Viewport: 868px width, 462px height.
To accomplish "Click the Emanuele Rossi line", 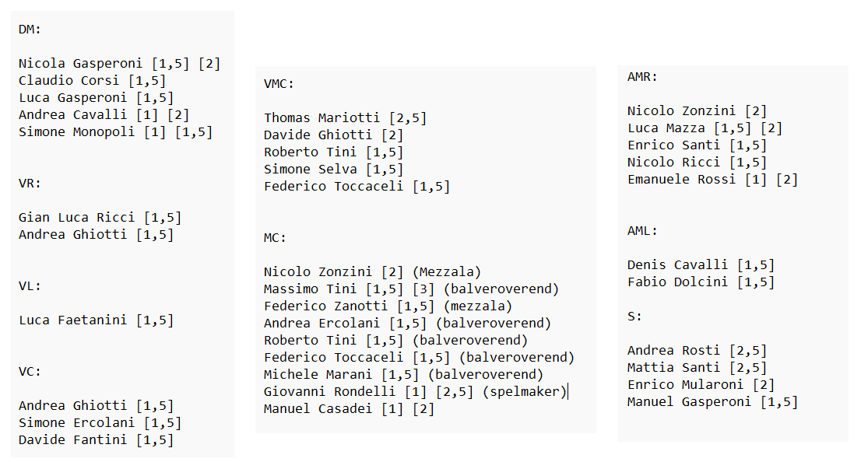I will tap(713, 180).
